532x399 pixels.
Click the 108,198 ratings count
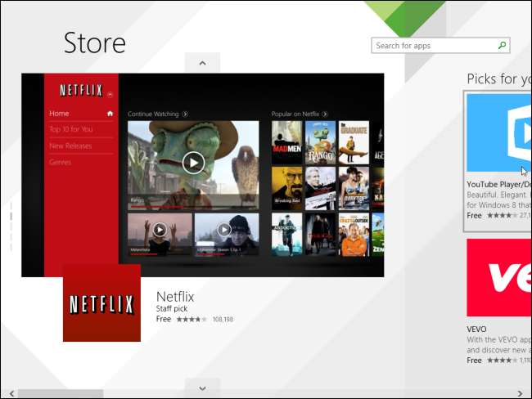[223, 320]
